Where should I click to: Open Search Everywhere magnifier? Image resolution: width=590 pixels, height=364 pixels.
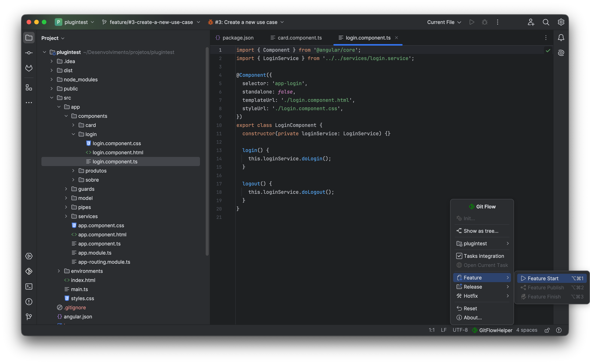point(546,22)
